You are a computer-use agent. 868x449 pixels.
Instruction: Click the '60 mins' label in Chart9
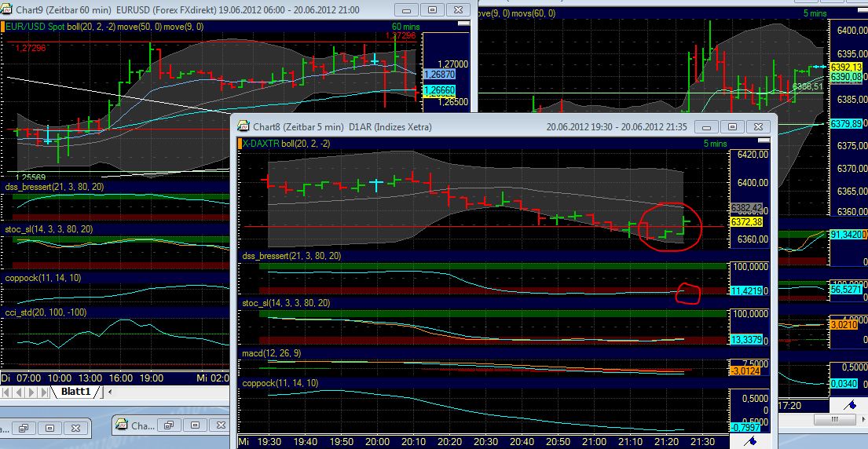(x=406, y=27)
